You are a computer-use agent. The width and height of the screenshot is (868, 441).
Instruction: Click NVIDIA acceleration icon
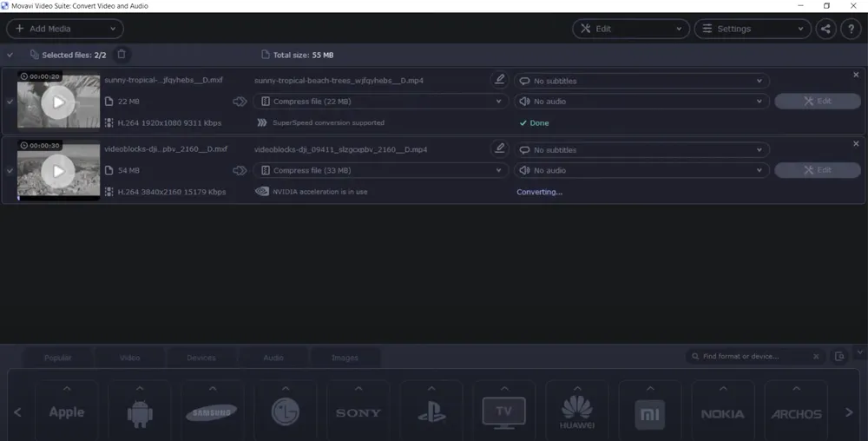(262, 192)
